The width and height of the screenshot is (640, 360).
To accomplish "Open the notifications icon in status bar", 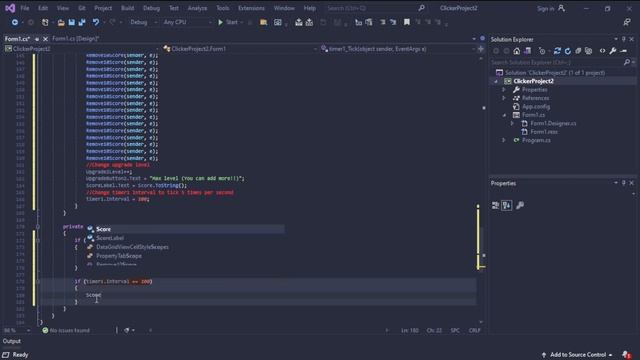I will click(626, 355).
